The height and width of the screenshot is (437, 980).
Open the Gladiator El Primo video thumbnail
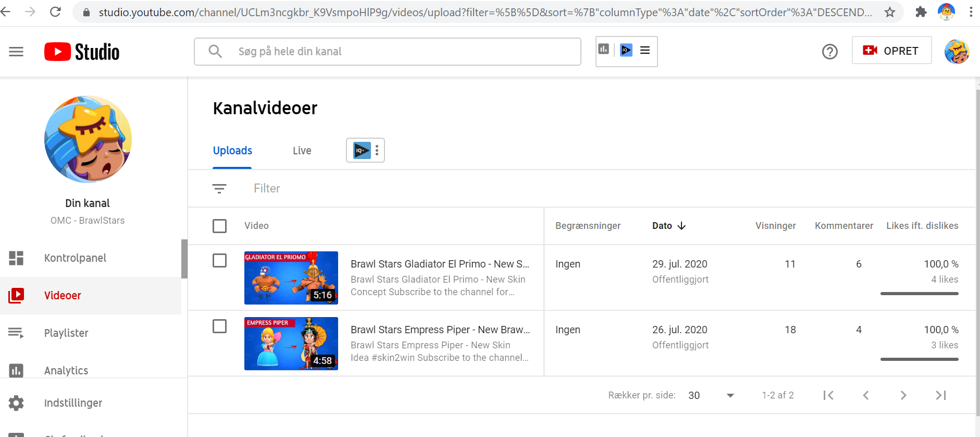coord(291,278)
